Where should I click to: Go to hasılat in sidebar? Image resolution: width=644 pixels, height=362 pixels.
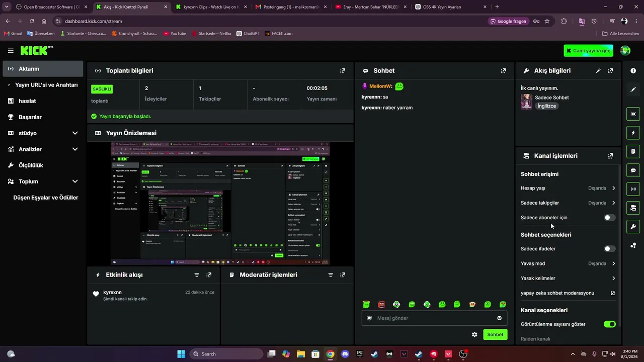pyautogui.click(x=43, y=101)
